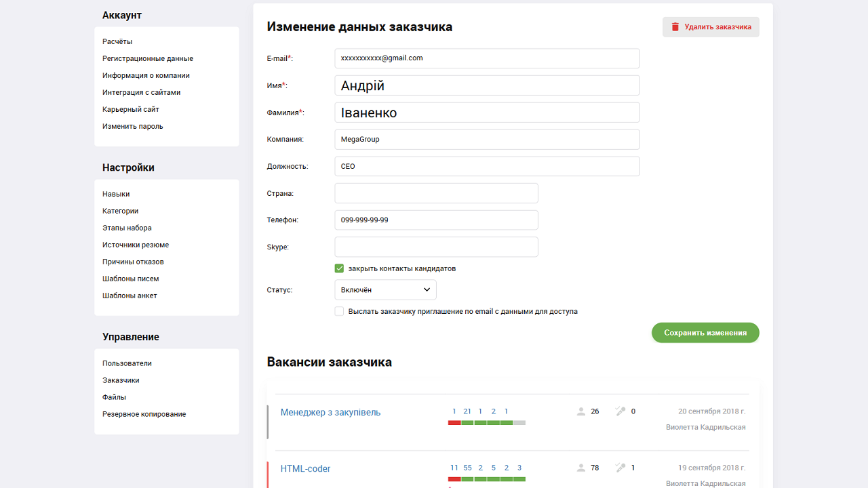Open «Шаблоны писем» in Настройки

tap(130, 278)
